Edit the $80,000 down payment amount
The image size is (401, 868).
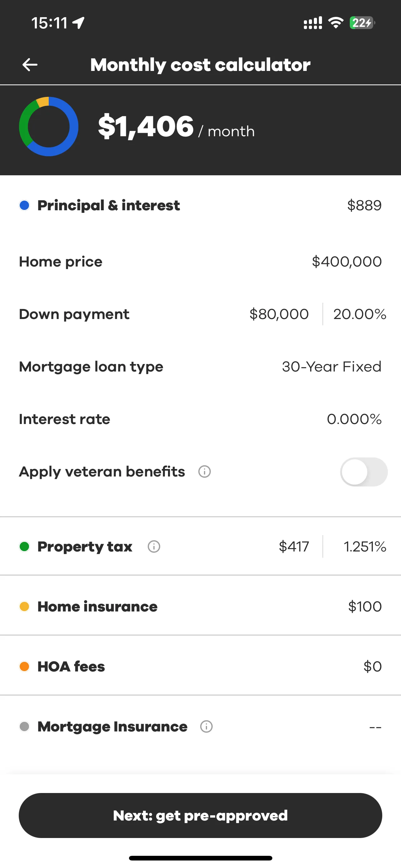[279, 314]
